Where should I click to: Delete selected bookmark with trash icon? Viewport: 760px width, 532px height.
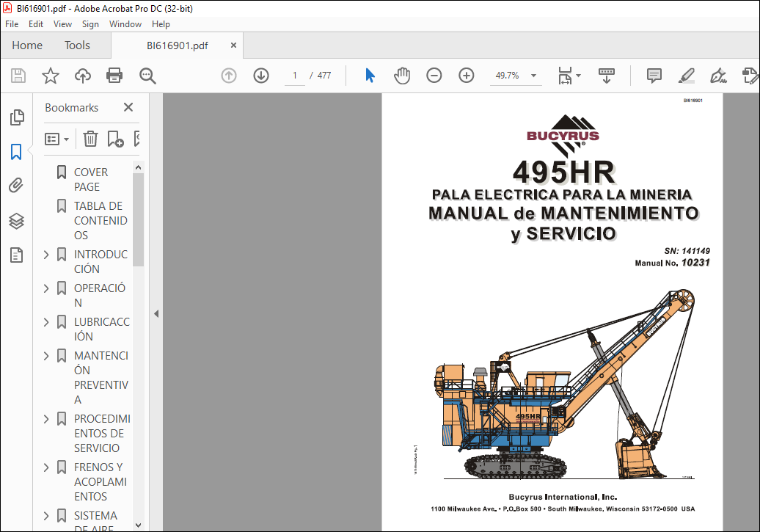pyautogui.click(x=90, y=139)
